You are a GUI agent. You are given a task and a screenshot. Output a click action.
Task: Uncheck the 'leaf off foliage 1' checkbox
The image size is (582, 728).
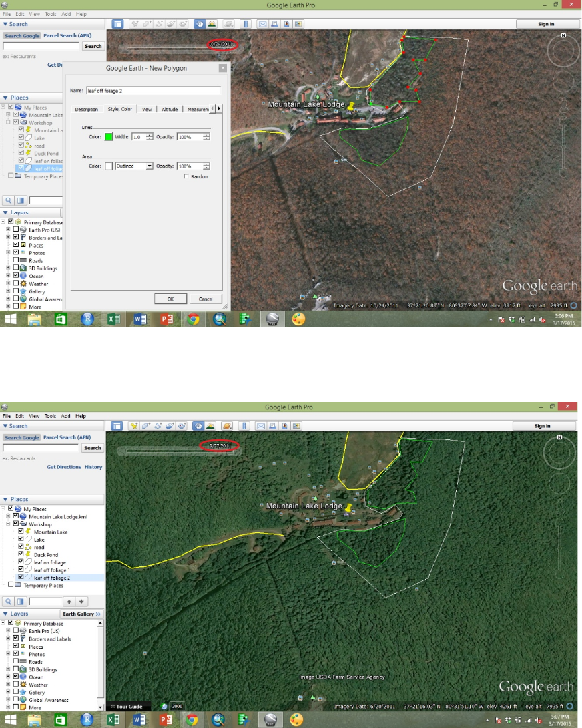(21, 569)
